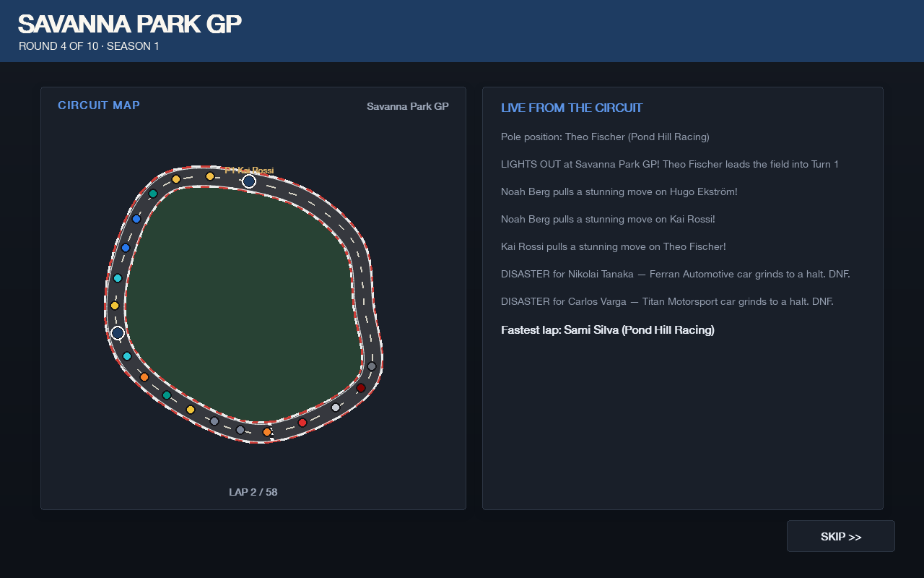The height and width of the screenshot is (578, 924).
Task: Skip the race with the SKIP >> button
Action: 841,536
